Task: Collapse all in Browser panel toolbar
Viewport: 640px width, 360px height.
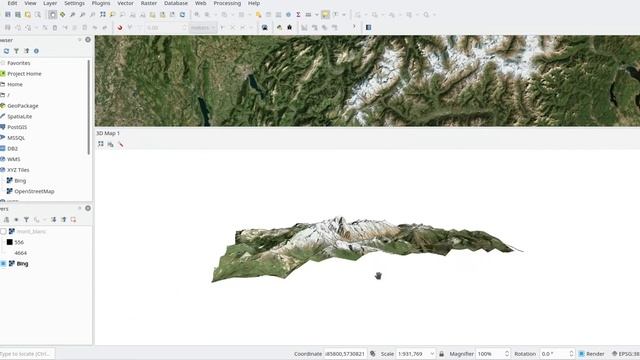Action: [x=27, y=51]
